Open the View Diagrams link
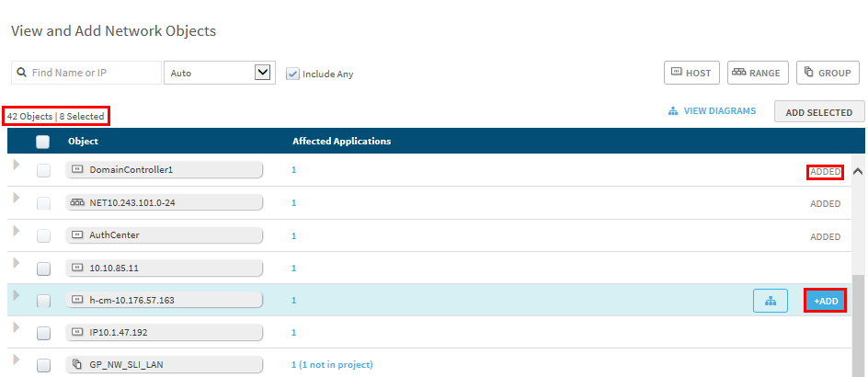868x377 pixels. coord(712,111)
